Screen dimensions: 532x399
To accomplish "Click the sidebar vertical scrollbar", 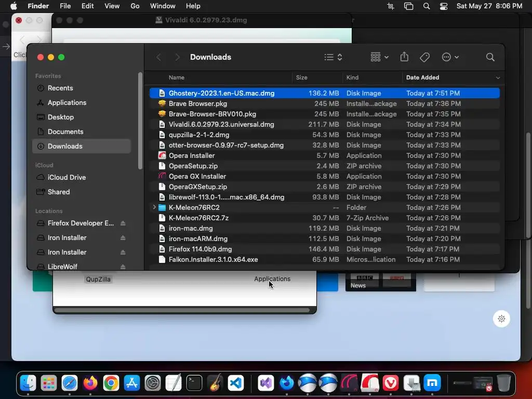I will coord(140,121).
